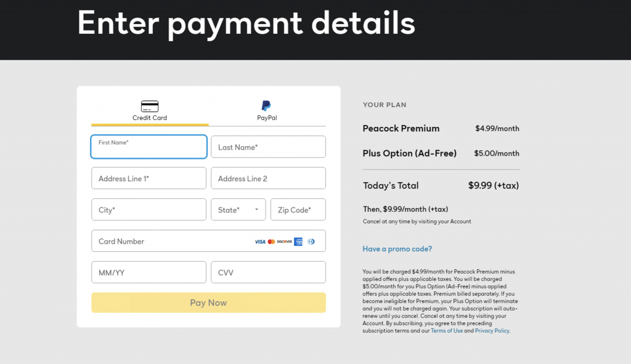Click the Last Name field
Screen dimensions: 631x364
268,147
